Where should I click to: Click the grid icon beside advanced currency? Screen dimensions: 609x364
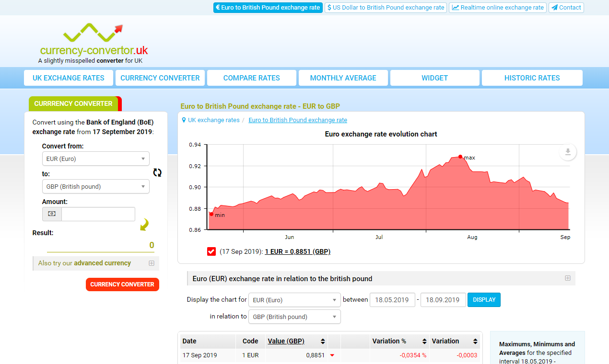152,263
